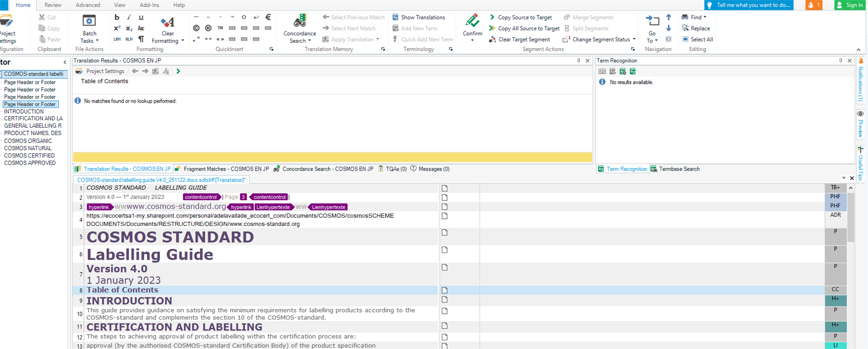Click Copy Source to Target

tap(520, 17)
